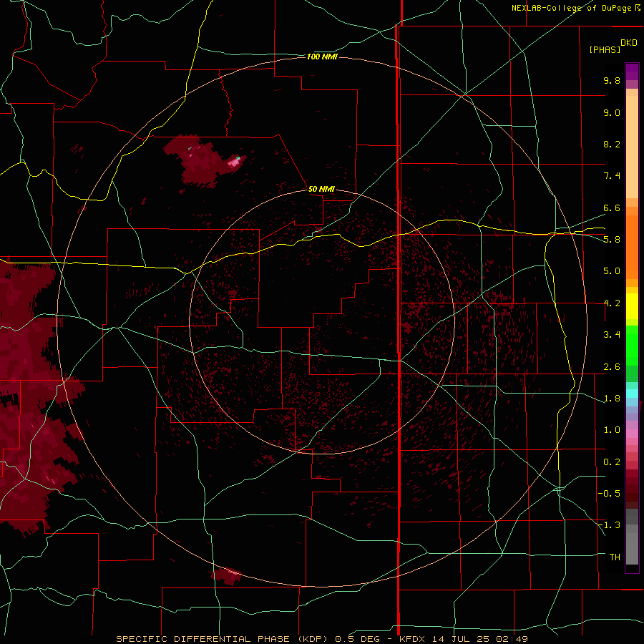The height and width of the screenshot is (644, 644).
Task: Click the "02:49" timestamp in the caption
Action: [x=512, y=639]
